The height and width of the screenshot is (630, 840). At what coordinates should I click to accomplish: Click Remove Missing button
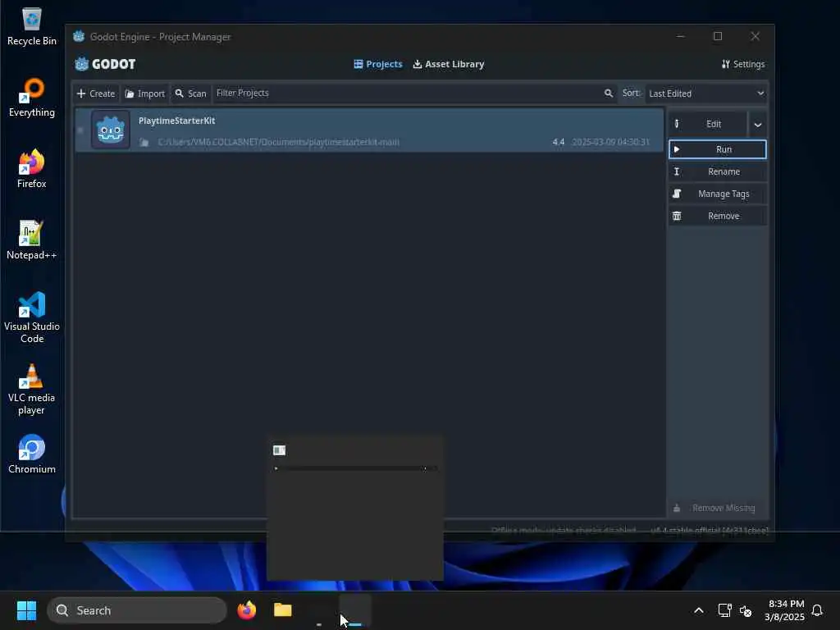tap(717, 508)
